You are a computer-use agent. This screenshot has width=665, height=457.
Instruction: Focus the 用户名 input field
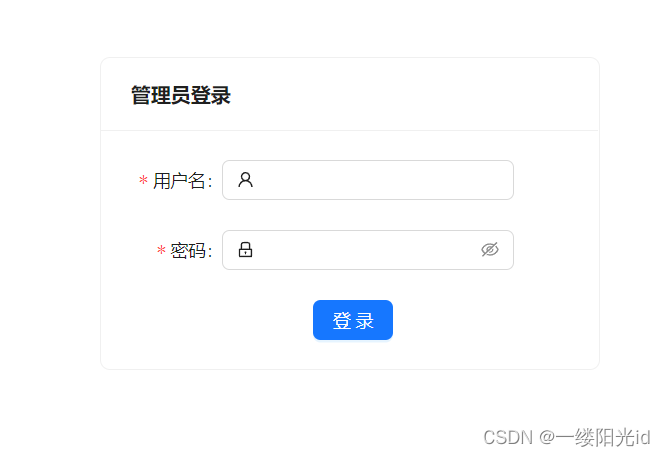click(x=368, y=180)
